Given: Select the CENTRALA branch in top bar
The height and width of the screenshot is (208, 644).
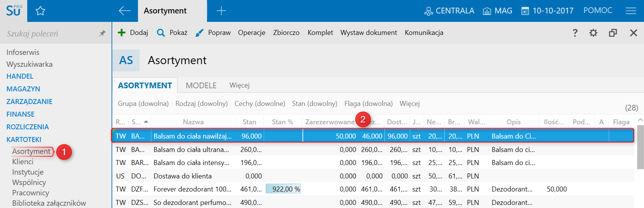Looking at the screenshot, I should pos(449,11).
